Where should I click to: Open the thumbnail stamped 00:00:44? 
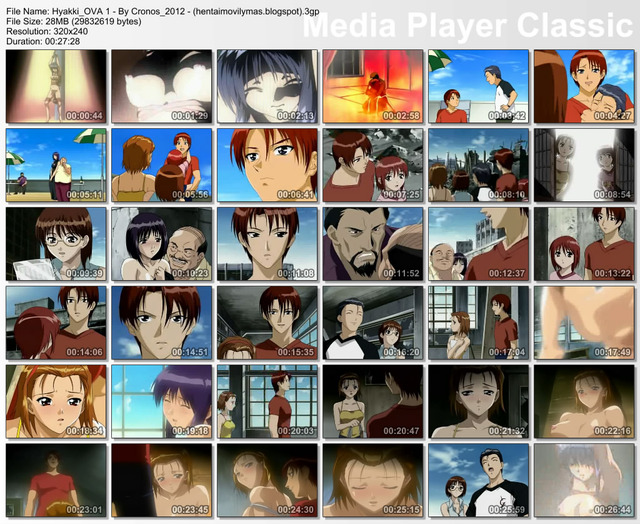tap(56, 86)
